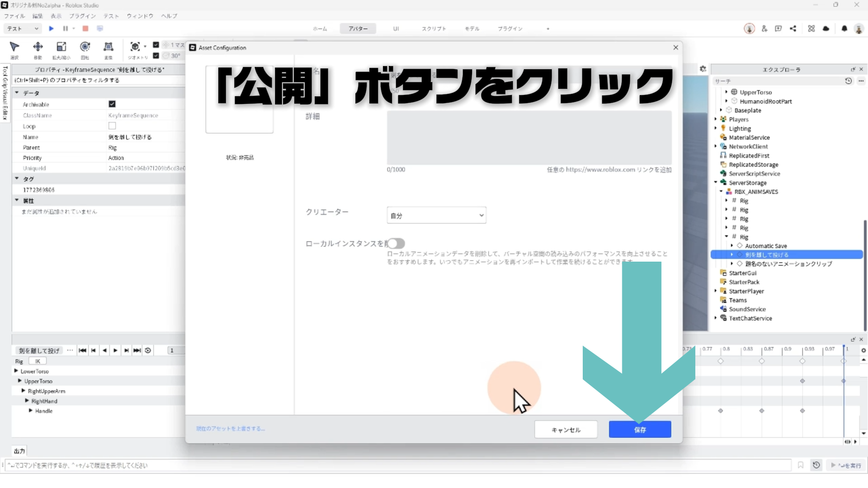
Task: Switch to the アバター tab
Action: pyautogui.click(x=358, y=28)
